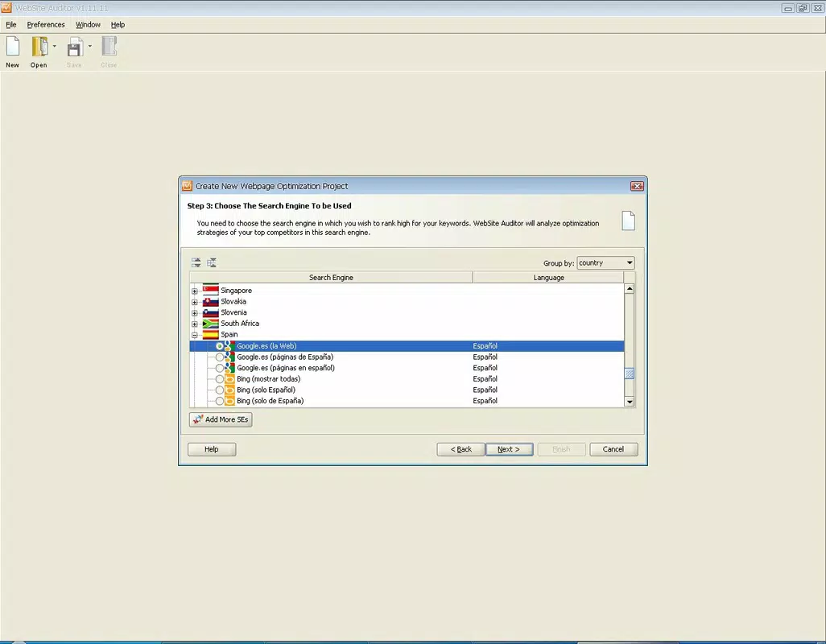Click the Language column header

click(548, 278)
